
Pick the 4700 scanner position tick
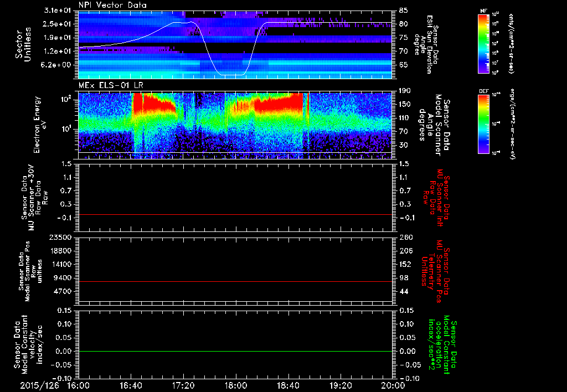pyautogui.click(x=63, y=291)
